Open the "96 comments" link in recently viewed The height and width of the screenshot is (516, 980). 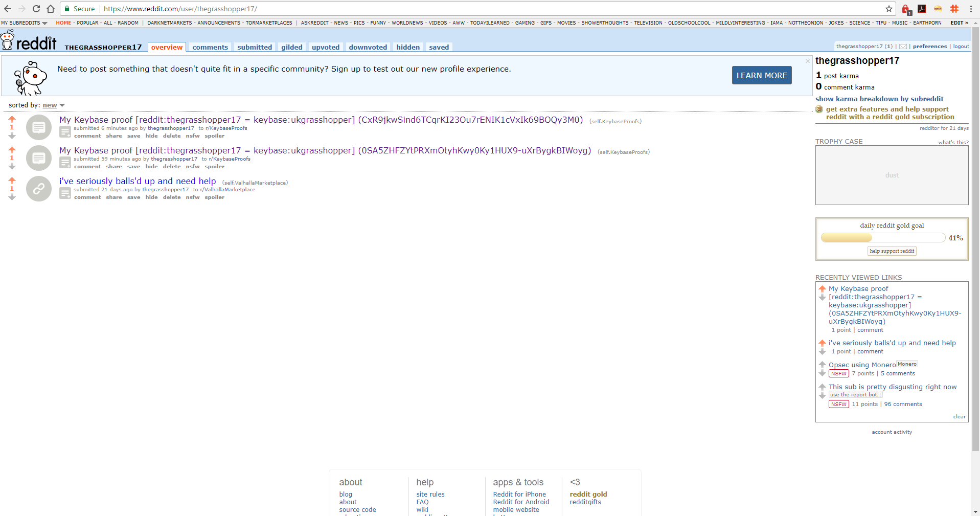pyautogui.click(x=903, y=405)
